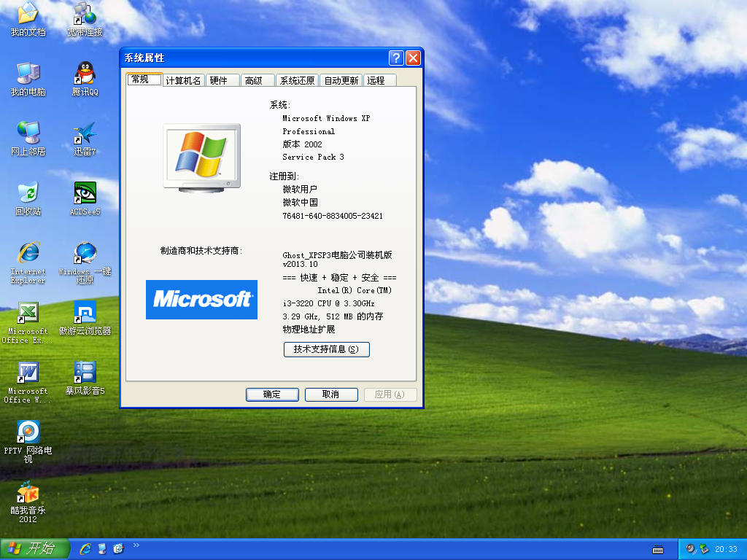Launch the 酷我音乐2012 shortcut

28,502
